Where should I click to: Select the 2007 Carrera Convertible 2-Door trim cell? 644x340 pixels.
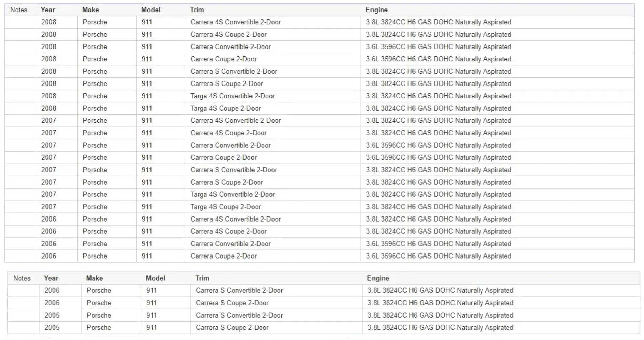pyautogui.click(x=230, y=145)
